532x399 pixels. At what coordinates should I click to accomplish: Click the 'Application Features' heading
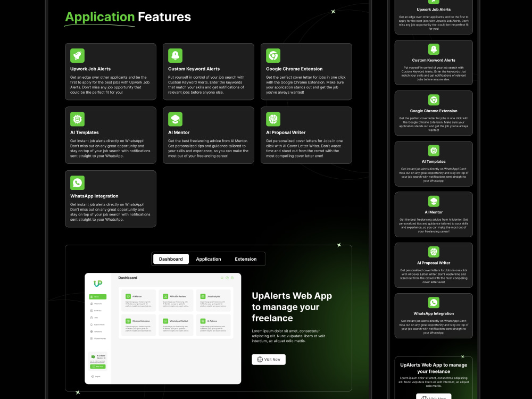128,17
